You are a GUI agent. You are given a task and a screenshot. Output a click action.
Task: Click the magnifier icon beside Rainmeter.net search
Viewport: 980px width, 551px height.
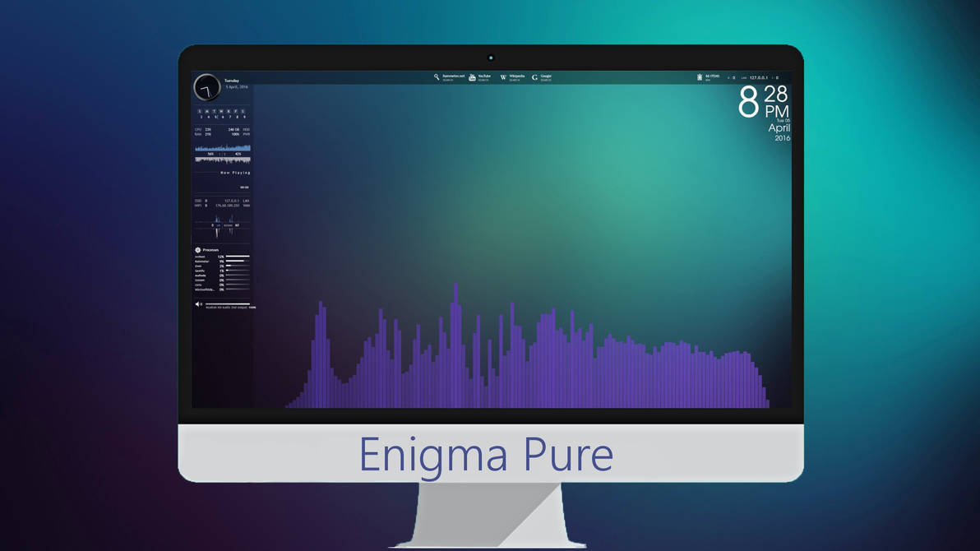(x=437, y=76)
